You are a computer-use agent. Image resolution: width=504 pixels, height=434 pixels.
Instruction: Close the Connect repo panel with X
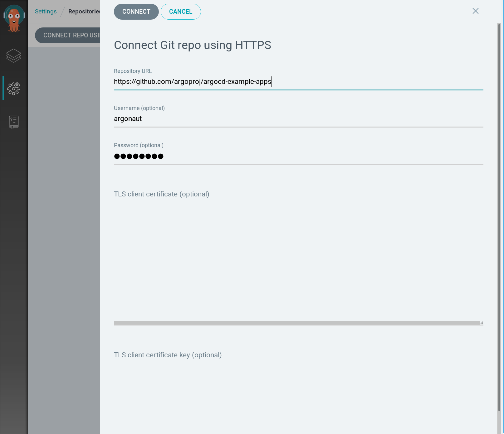click(475, 11)
